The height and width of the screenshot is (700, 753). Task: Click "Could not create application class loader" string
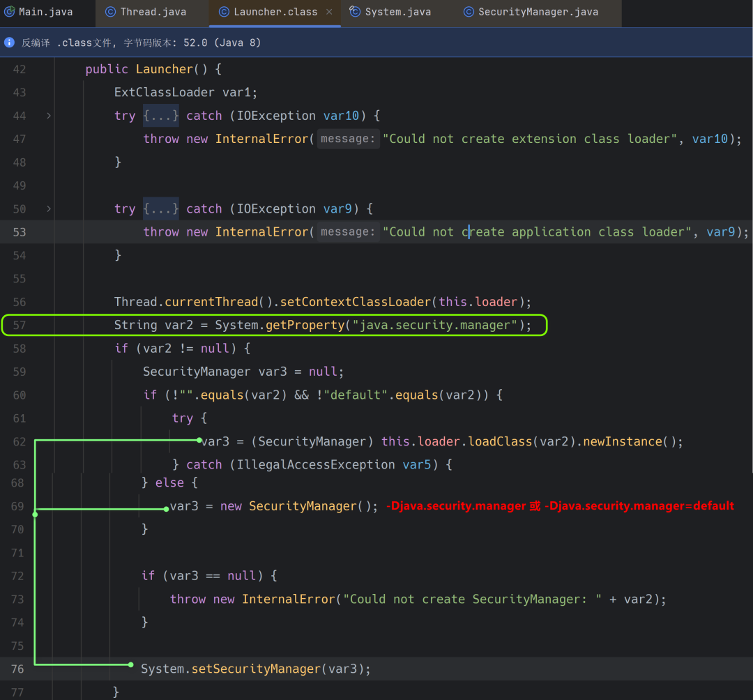click(537, 232)
